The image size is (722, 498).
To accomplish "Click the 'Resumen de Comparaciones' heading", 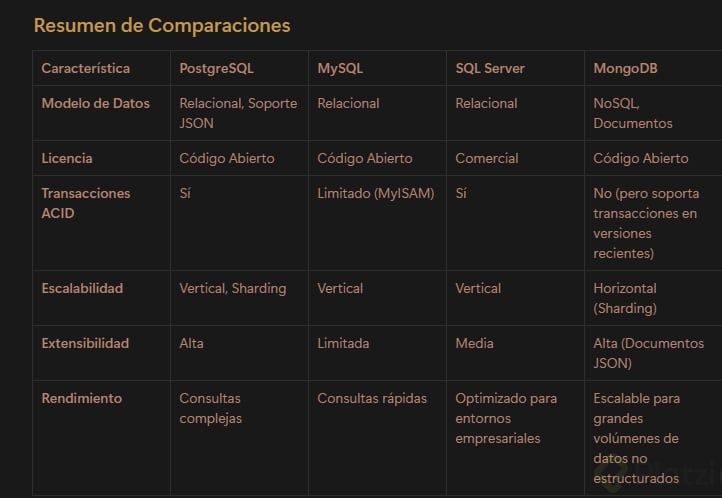I will [162, 25].
